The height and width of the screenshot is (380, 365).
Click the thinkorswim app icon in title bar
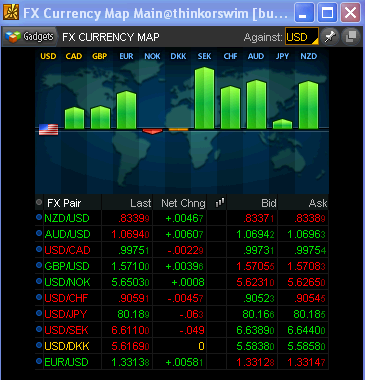coord(11,13)
